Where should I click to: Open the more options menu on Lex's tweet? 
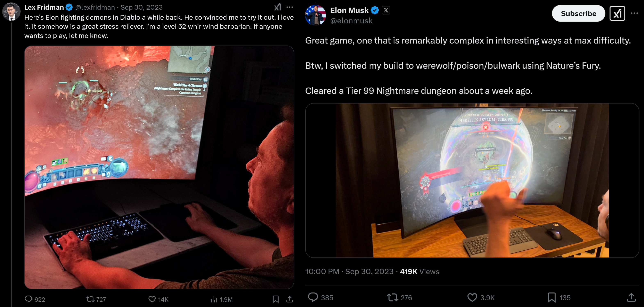click(290, 7)
